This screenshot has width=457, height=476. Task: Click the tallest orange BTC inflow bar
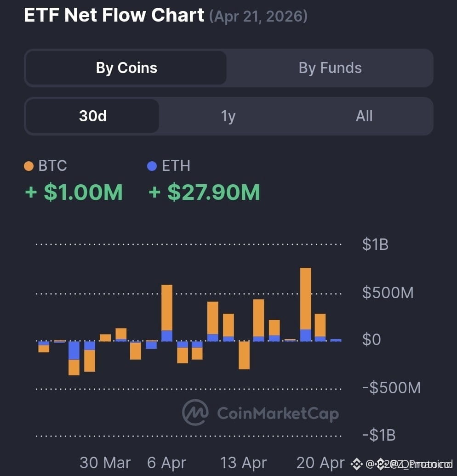click(x=306, y=298)
